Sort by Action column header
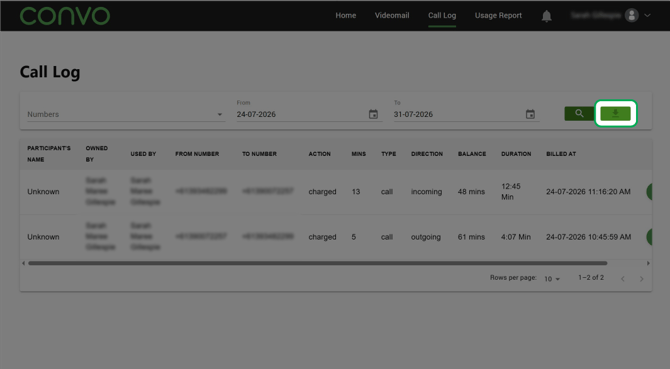Viewport: 670px width, 369px height. (x=320, y=154)
